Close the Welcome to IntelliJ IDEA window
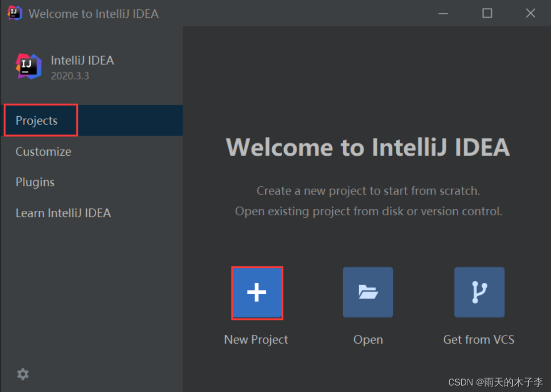The image size is (551, 392). [531, 13]
